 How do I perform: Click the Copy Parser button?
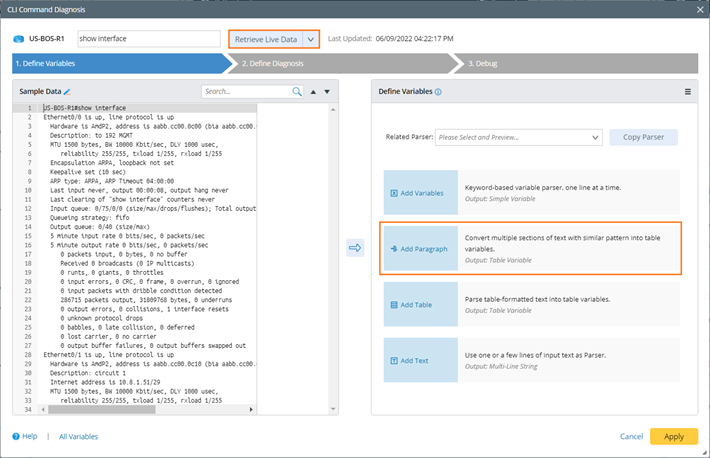(643, 137)
